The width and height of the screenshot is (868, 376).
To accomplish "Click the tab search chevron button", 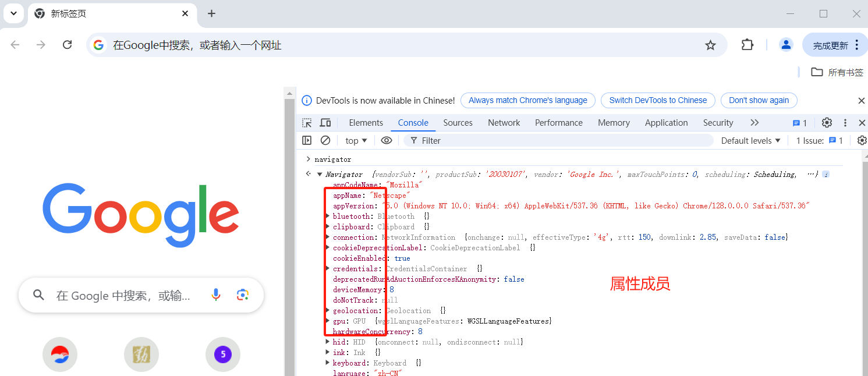I will pos(13,13).
